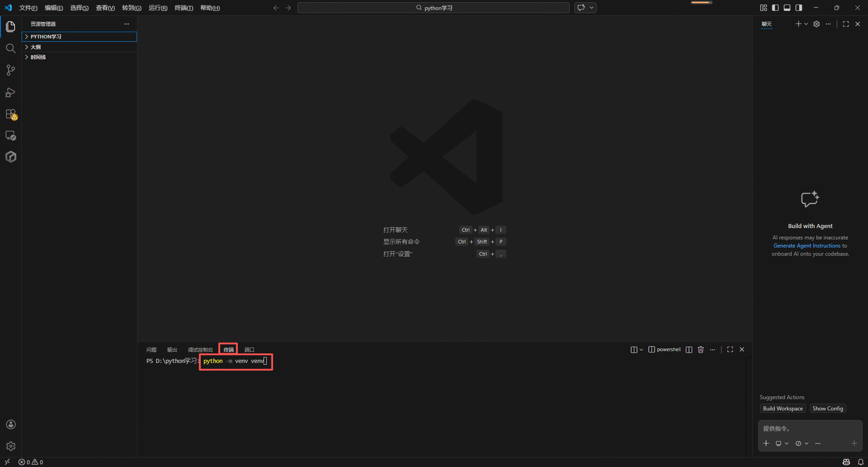Open the Accounts menu icon
Image resolution: width=868 pixels, height=467 pixels.
coord(11,424)
